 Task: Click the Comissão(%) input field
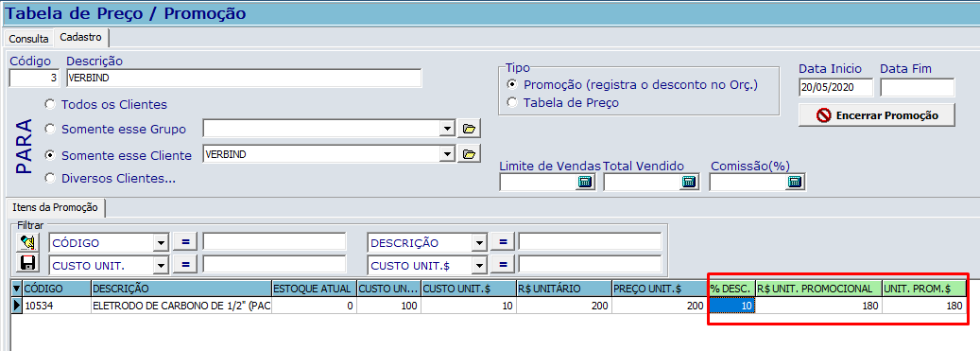(748, 182)
